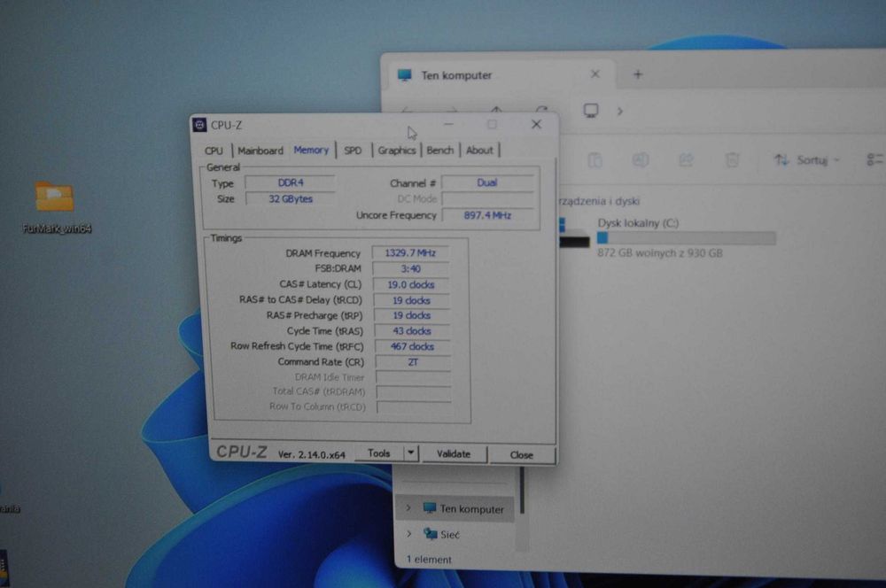Image resolution: width=886 pixels, height=588 pixels.
Task: Click the Paste icon in Explorer toolbar
Action: click(595, 160)
